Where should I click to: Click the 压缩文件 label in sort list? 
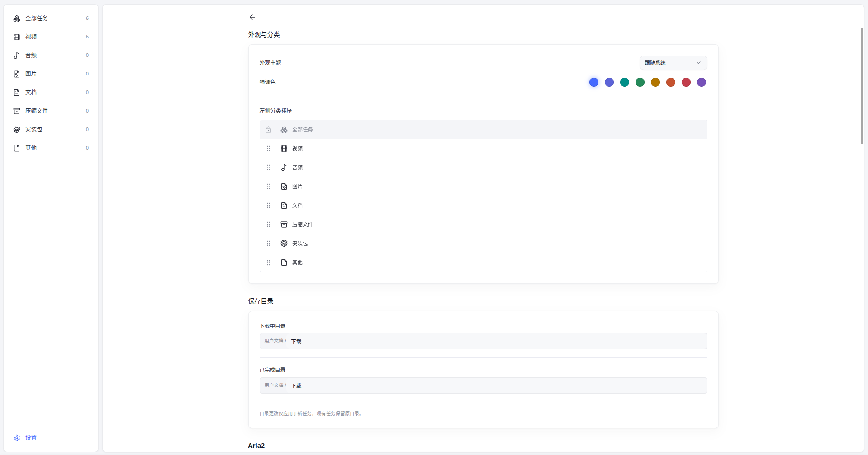click(x=303, y=225)
